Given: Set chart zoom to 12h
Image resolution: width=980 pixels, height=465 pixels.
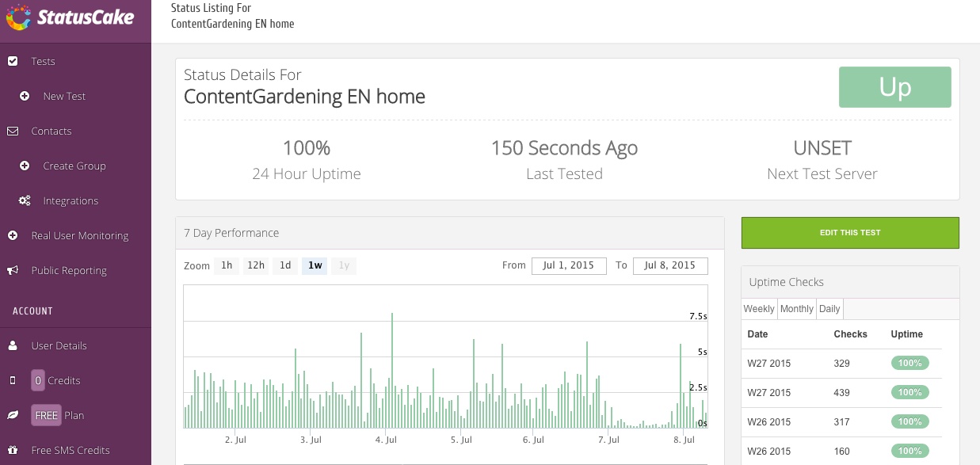Looking at the screenshot, I should [256, 265].
